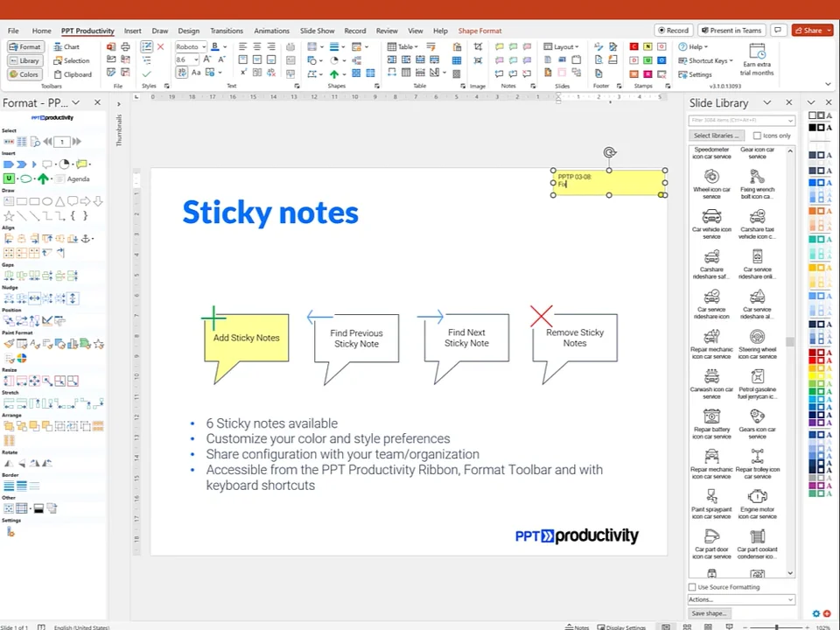Viewport: 840px width, 630px height.
Task: Click Earn extra trial months
Action: point(757,60)
